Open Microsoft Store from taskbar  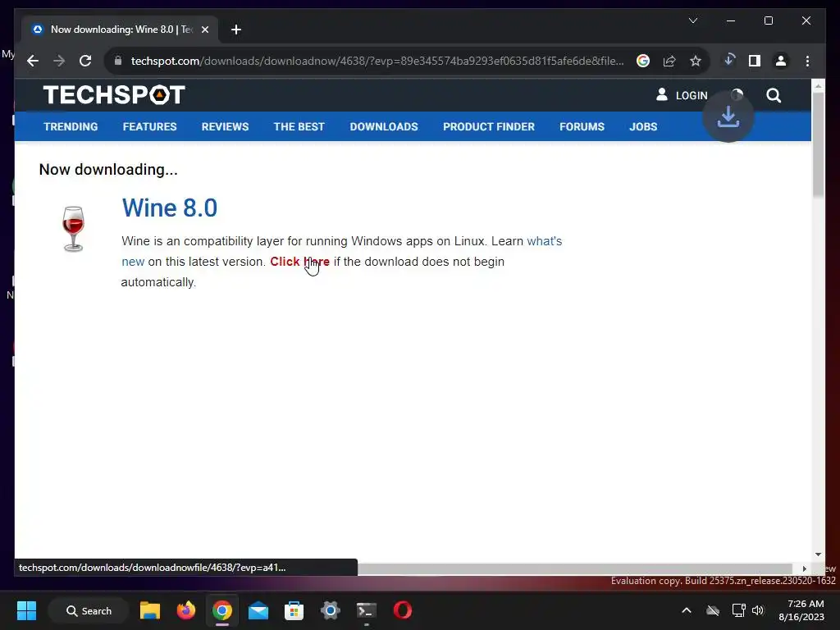coord(294,610)
